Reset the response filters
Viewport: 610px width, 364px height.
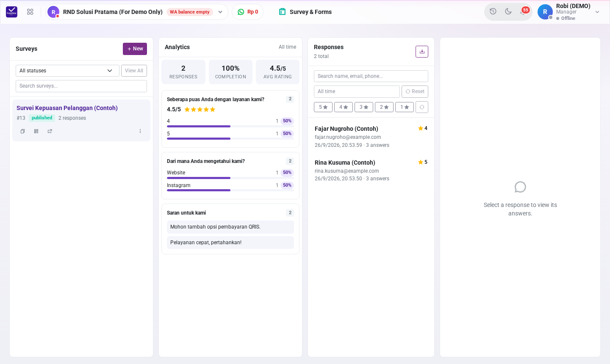pyautogui.click(x=415, y=91)
